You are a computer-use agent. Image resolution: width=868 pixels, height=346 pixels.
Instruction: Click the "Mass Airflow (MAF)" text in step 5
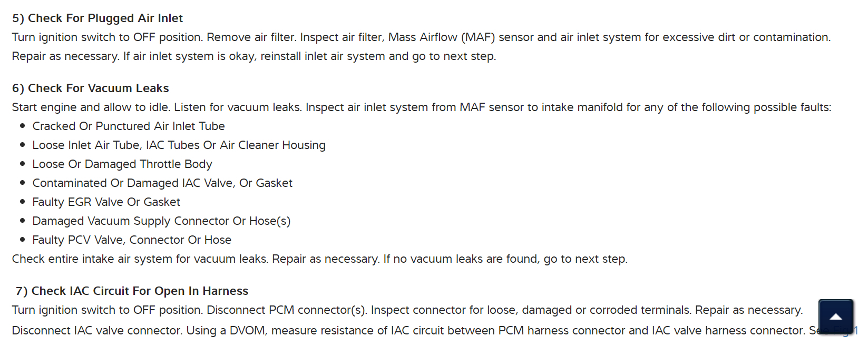coord(442,37)
